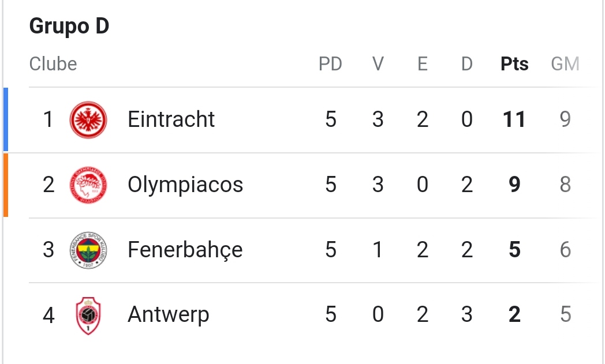The width and height of the screenshot is (605, 364).
Task: Click the Eintracht club crest icon
Action: tap(88, 119)
